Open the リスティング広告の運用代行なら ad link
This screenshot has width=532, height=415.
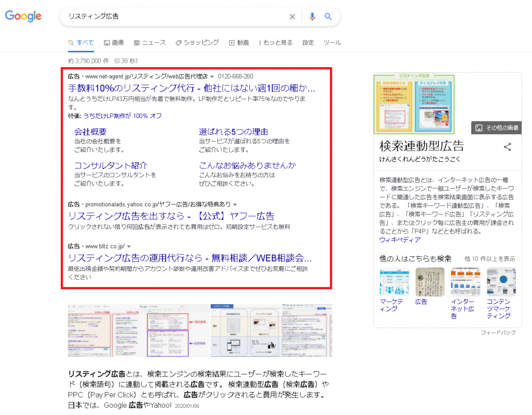click(190, 258)
